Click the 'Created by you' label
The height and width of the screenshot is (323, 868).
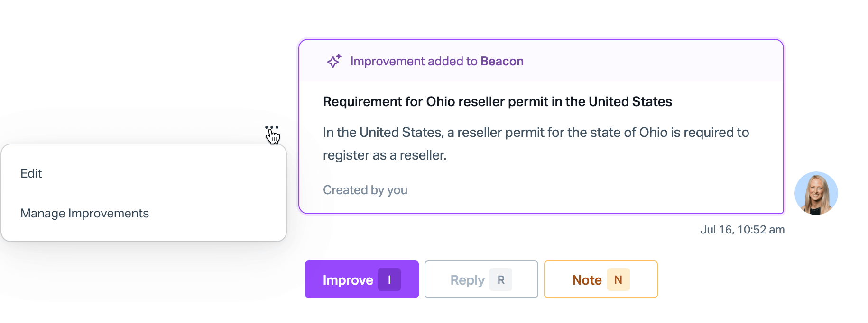[x=365, y=190]
